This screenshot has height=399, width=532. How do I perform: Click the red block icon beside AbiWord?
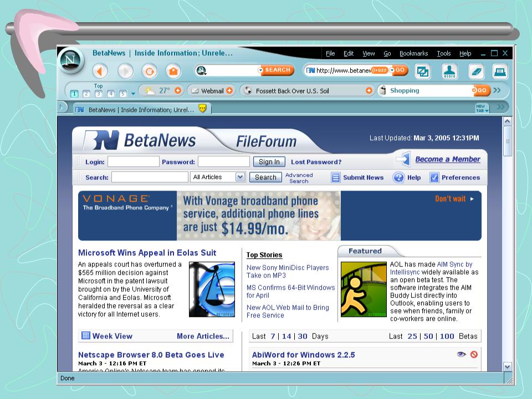(x=474, y=354)
